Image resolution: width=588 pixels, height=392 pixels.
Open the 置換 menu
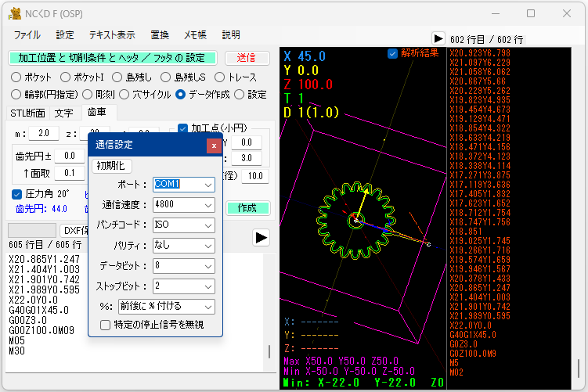coord(160,35)
